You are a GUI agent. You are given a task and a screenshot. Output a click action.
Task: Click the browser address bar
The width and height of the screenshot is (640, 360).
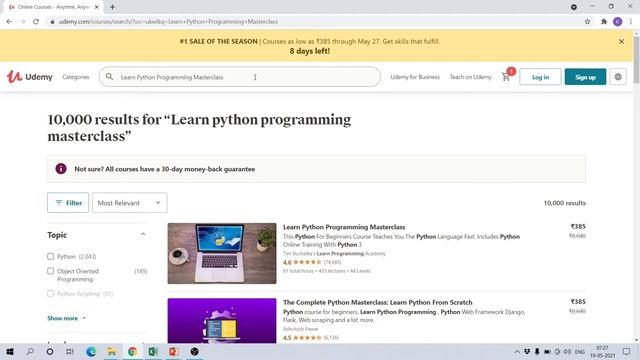(314, 22)
